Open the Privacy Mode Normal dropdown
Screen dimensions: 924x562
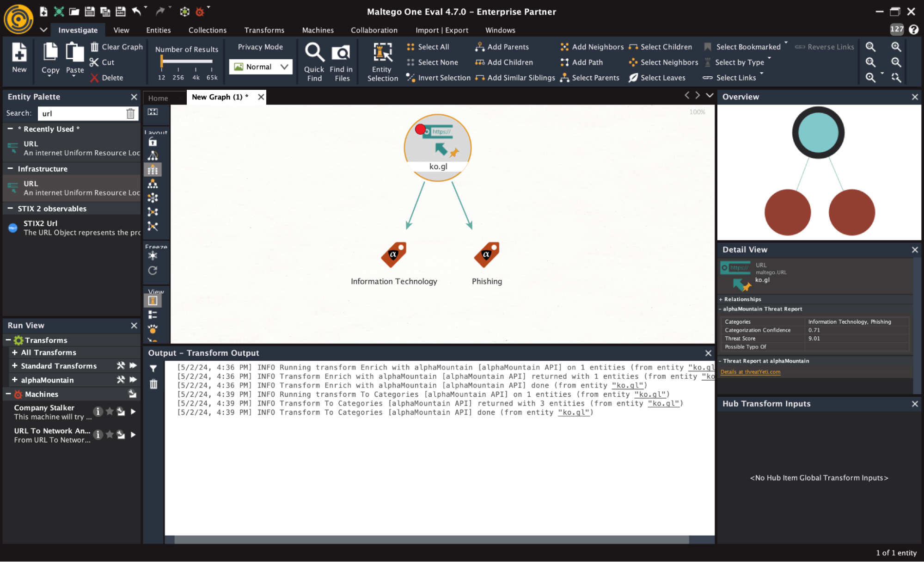click(261, 67)
